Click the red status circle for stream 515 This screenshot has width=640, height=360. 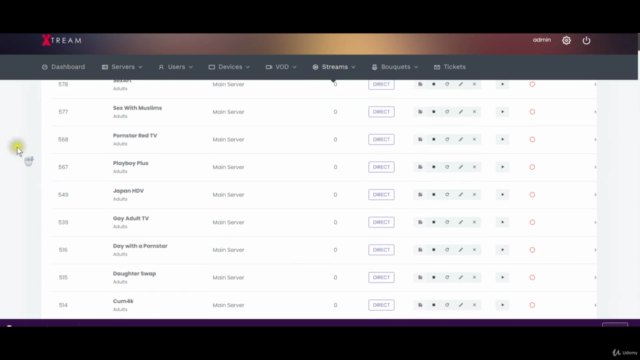532,278
